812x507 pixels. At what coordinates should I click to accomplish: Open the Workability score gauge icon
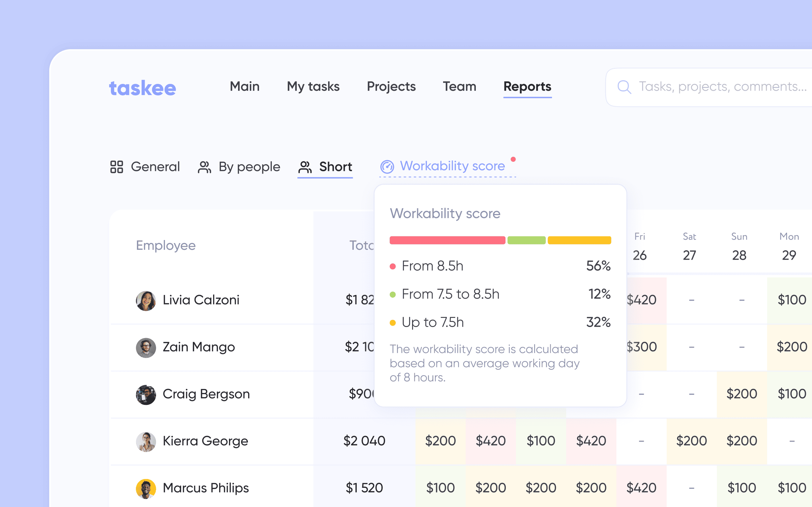coord(387,166)
